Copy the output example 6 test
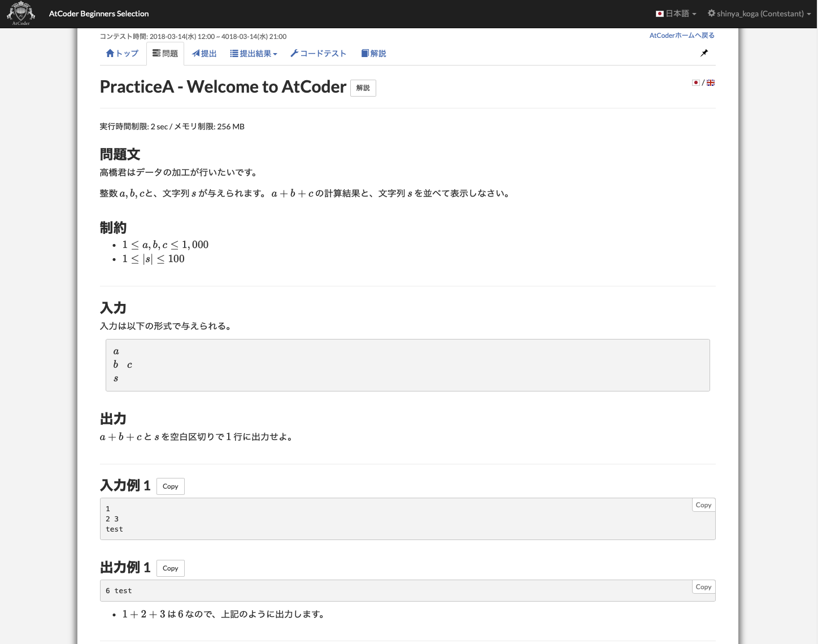The height and width of the screenshot is (644, 818). tap(703, 586)
